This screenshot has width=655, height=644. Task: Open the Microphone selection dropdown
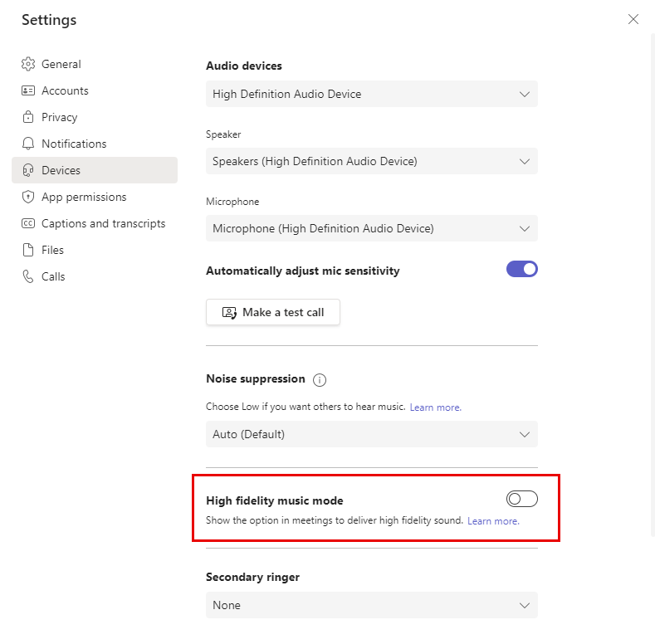click(x=371, y=228)
